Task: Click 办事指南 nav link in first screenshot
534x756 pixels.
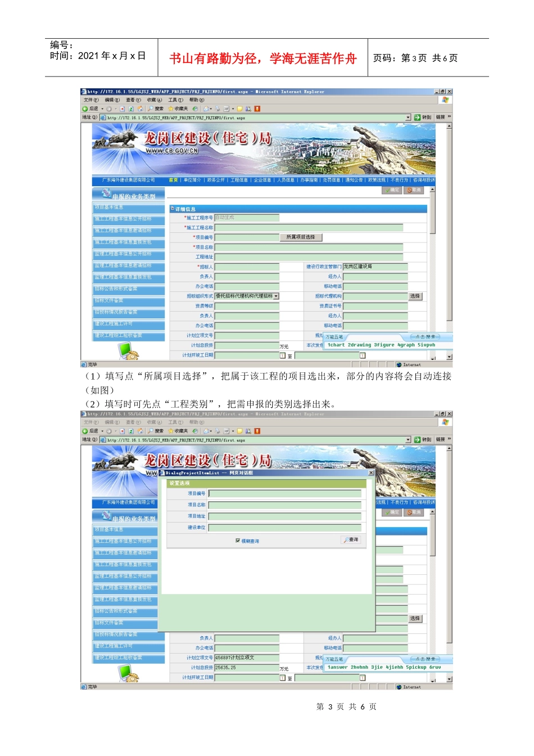Action: point(309,181)
